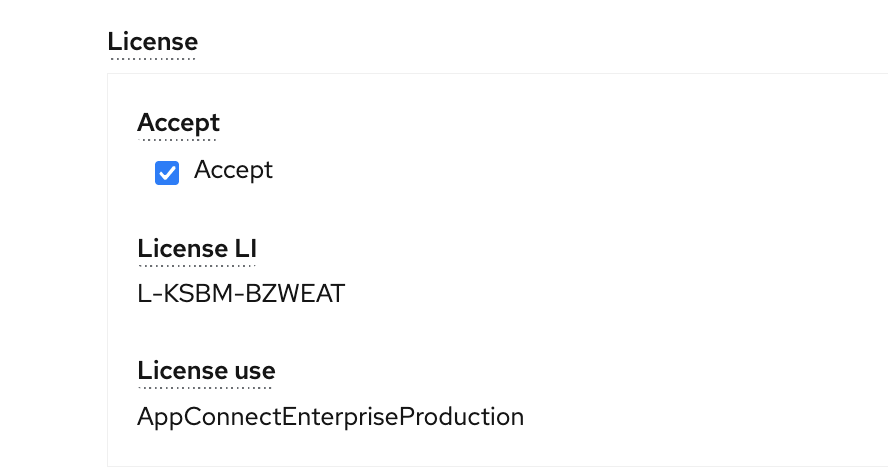Click the white checkmark icon in Accept box
The width and height of the screenshot is (888, 474).
[167, 173]
